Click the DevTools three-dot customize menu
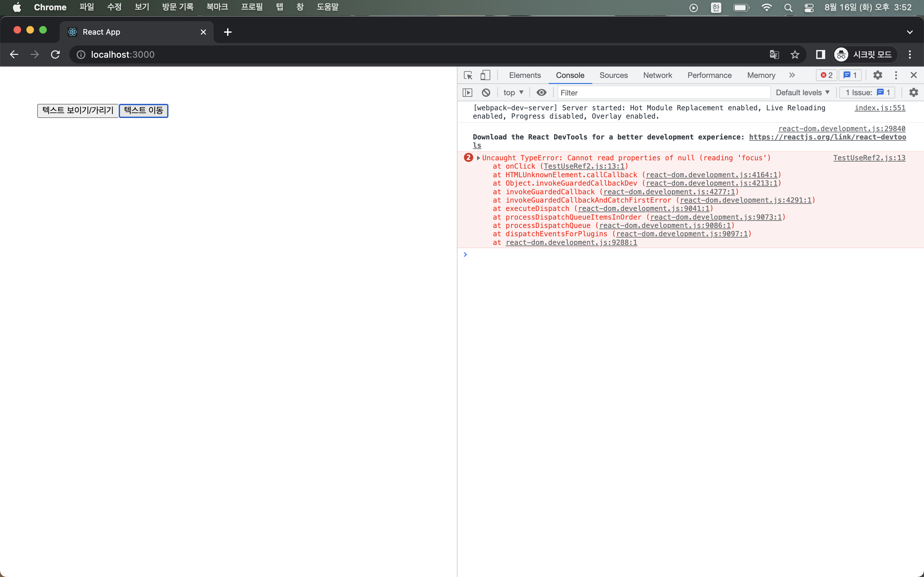The height and width of the screenshot is (577, 924). click(896, 75)
